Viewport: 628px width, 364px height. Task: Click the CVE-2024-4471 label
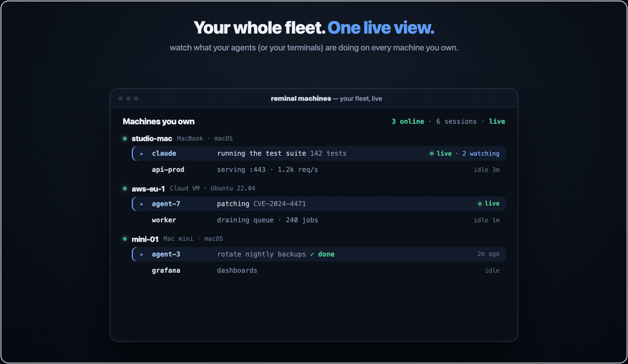click(279, 204)
